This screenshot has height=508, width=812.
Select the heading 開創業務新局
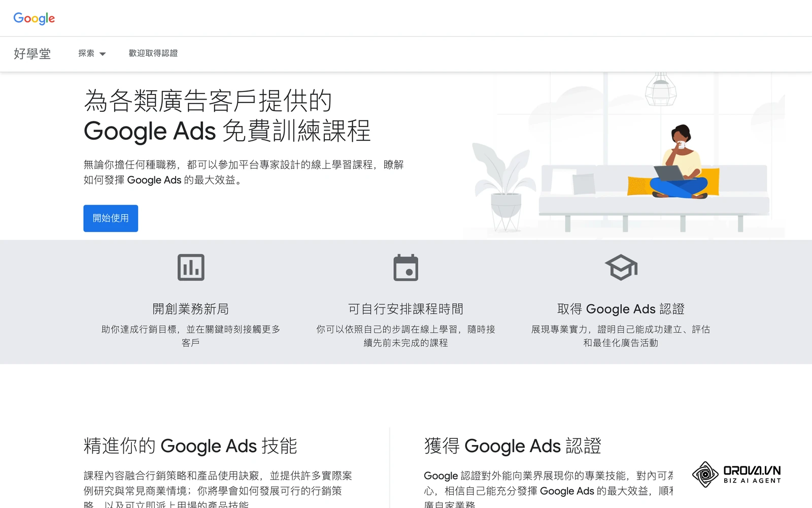click(191, 309)
